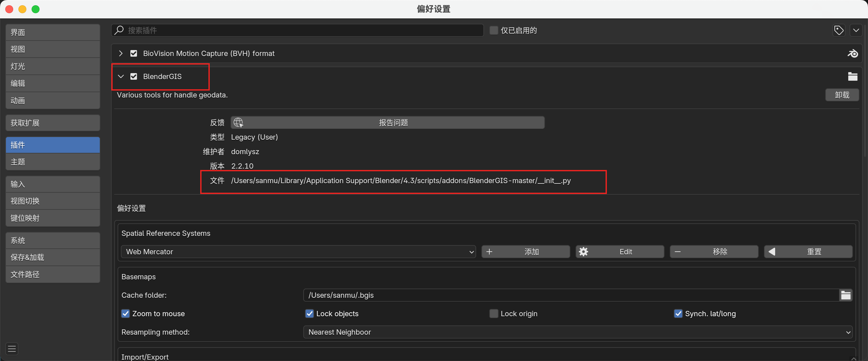
Task: Browse cache folder with folder icon
Action: click(845, 295)
